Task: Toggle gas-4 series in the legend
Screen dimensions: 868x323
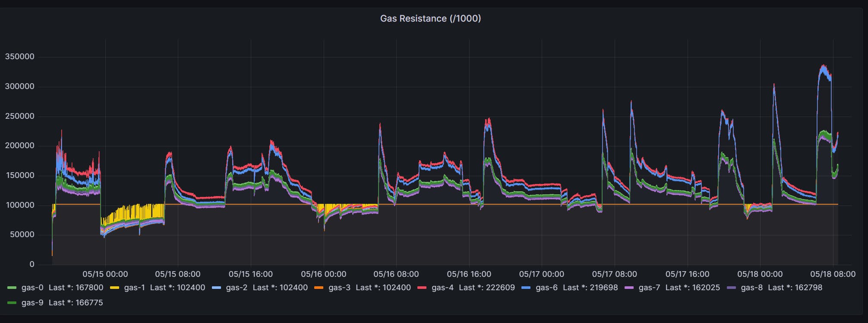Action: pyautogui.click(x=442, y=288)
